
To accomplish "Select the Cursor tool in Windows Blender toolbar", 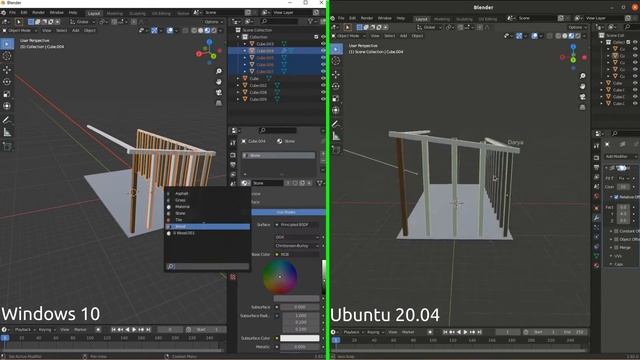I will pos(7,56).
